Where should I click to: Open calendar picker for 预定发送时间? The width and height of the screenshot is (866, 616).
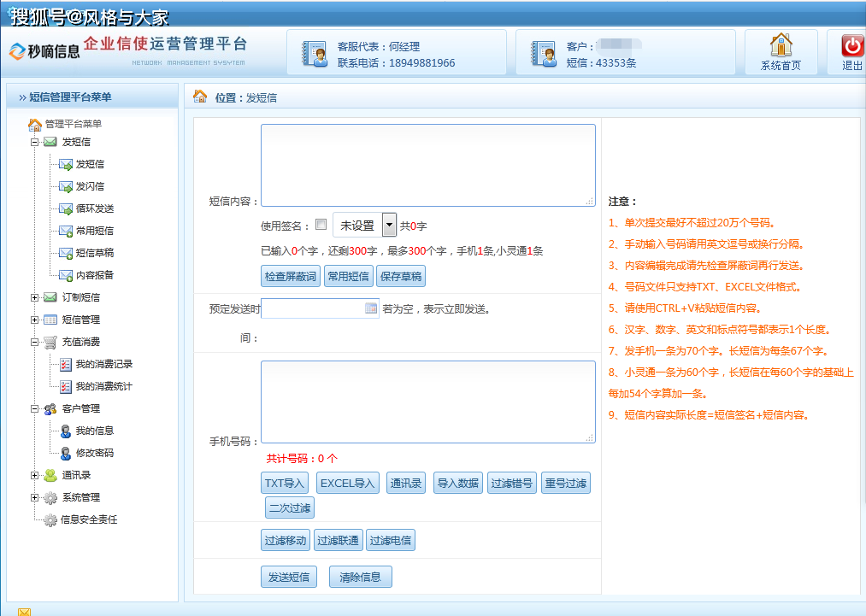click(x=371, y=308)
